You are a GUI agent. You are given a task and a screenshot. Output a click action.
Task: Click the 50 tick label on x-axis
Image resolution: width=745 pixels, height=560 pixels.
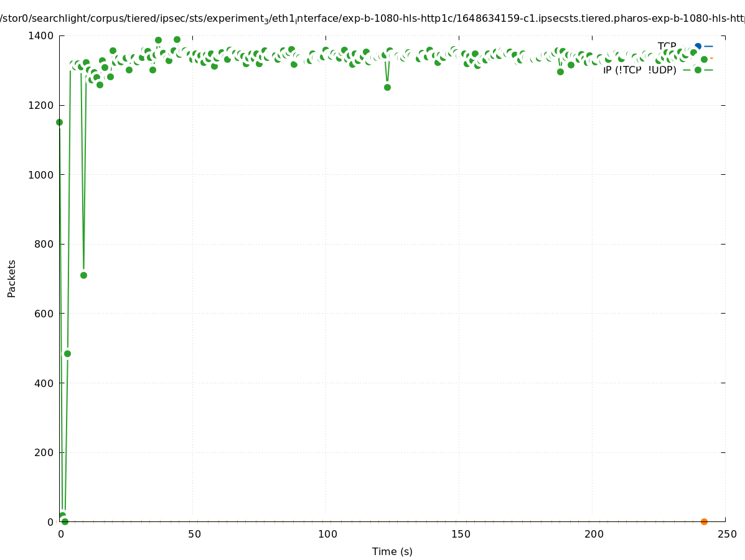click(194, 534)
